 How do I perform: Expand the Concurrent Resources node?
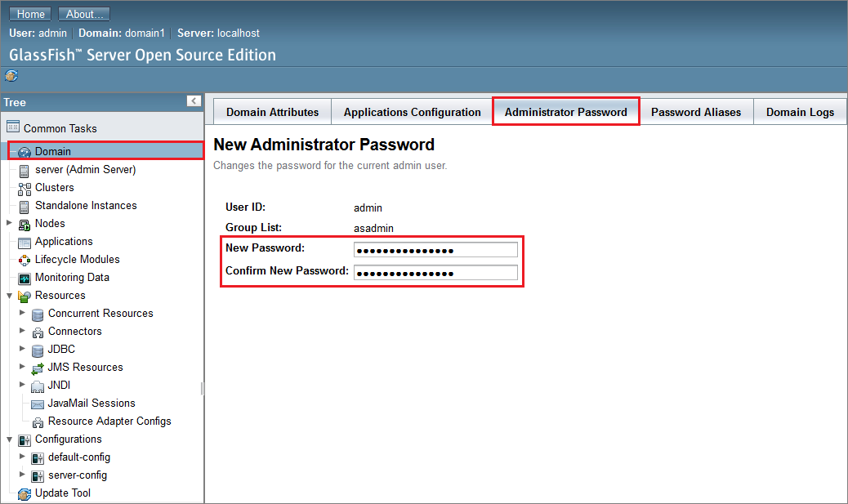(x=22, y=312)
